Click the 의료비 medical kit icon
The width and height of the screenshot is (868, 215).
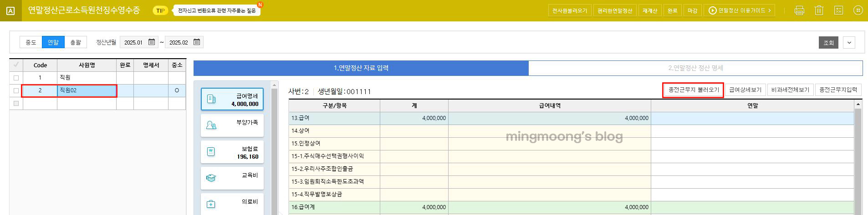pyautogui.click(x=211, y=204)
